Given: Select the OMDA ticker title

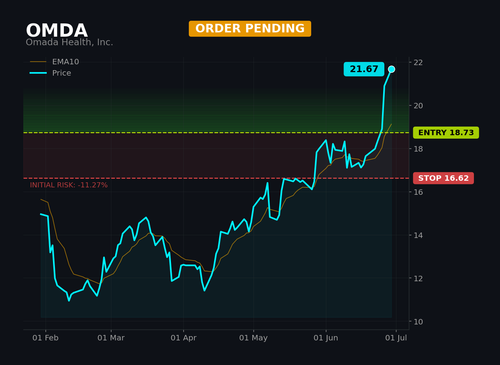Looking at the screenshot, I should (57, 30).
